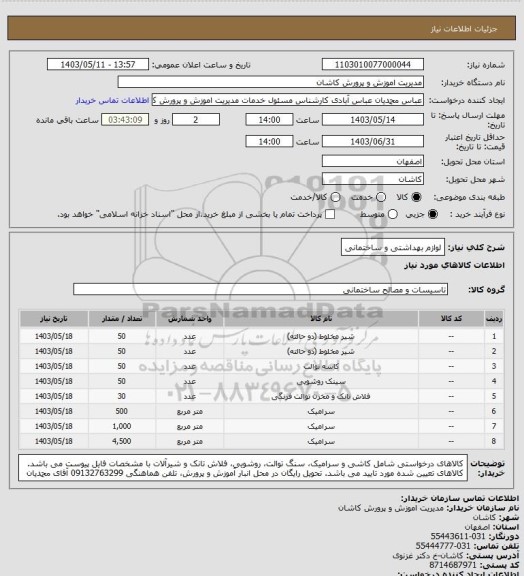Click the ردیف column header
Viewport: 524px width, 576px height.
[494, 318]
